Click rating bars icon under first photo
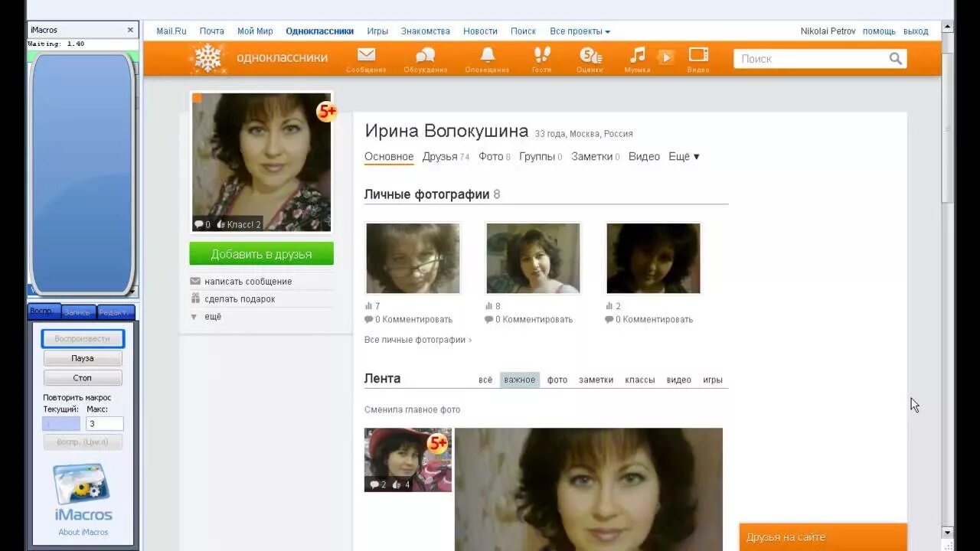Screen dimensions: 980x551 pyautogui.click(x=369, y=306)
